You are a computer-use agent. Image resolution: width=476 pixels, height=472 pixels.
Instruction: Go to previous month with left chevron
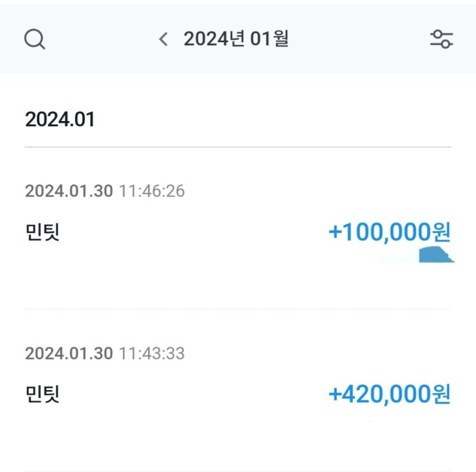coord(163,40)
